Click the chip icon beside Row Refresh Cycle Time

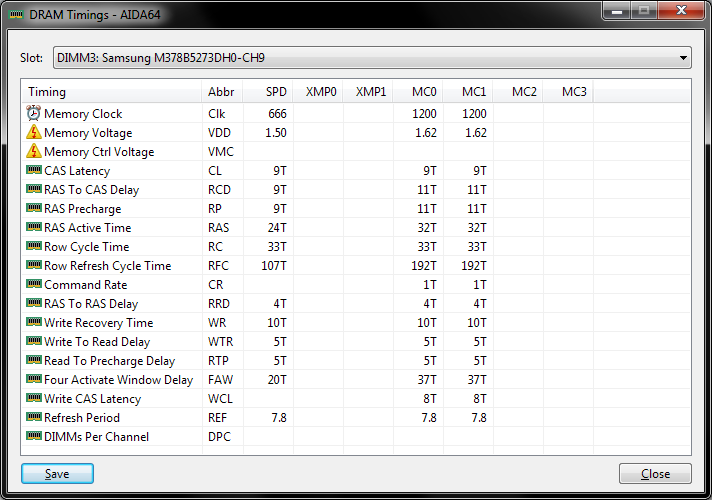(x=34, y=265)
